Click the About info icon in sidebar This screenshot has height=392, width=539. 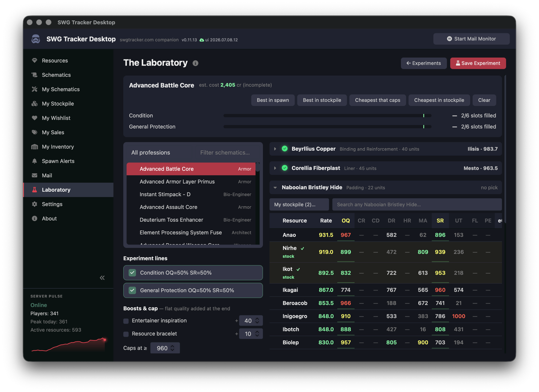click(x=34, y=218)
